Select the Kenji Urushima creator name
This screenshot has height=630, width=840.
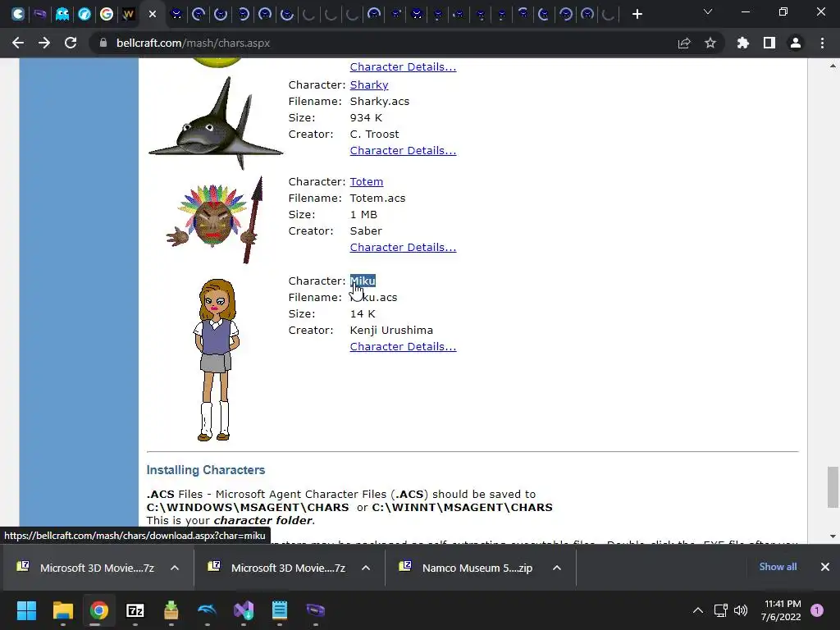391,330
